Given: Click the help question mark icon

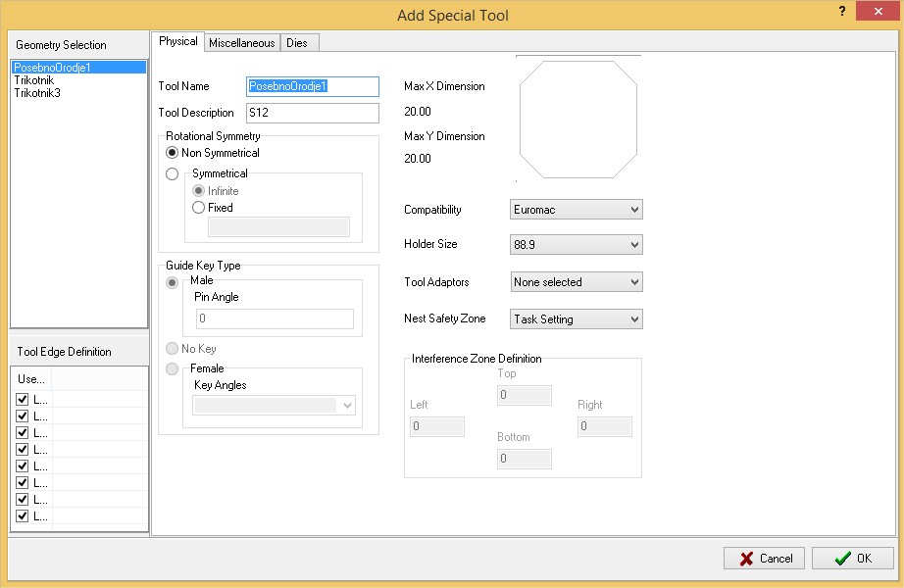Looking at the screenshot, I should tap(842, 10).
